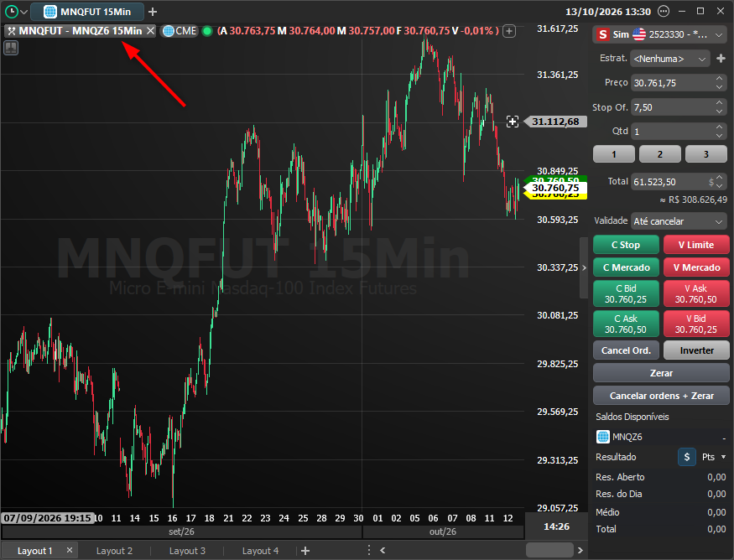734x560 pixels.
Task: Click the V Limite sell button
Action: (x=696, y=245)
